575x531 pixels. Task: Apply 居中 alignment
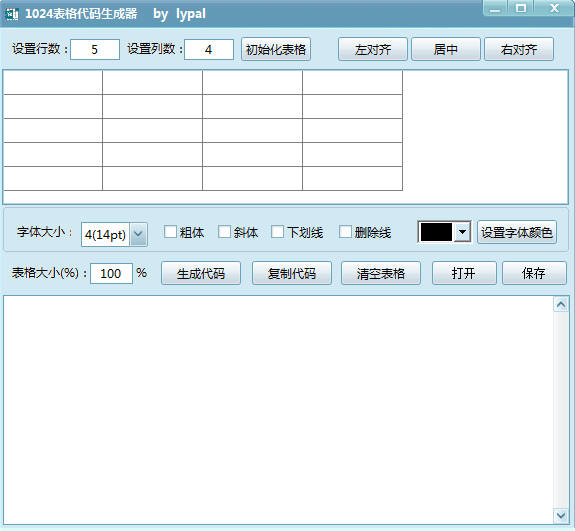pyautogui.click(x=446, y=49)
